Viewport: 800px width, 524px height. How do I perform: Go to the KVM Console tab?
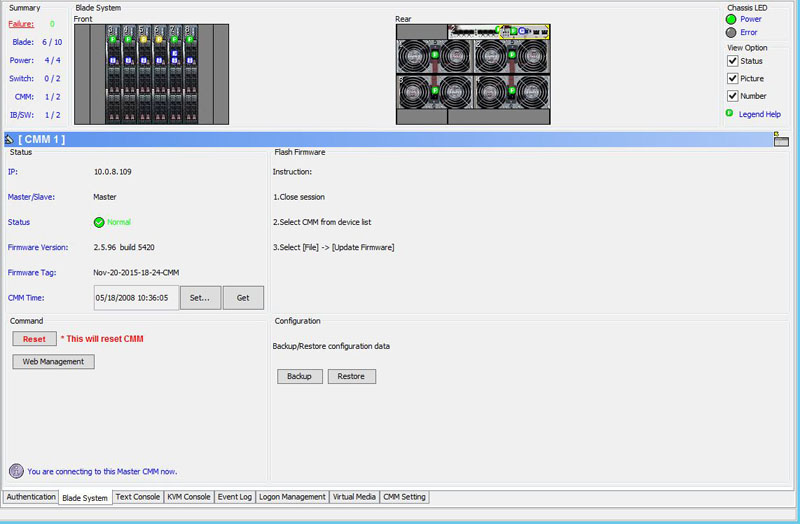click(x=188, y=497)
